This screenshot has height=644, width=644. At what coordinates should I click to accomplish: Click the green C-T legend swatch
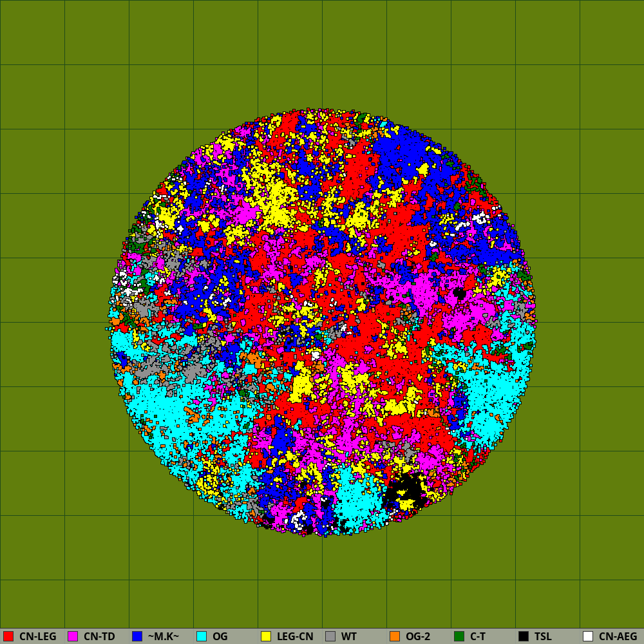pyautogui.click(x=459, y=636)
